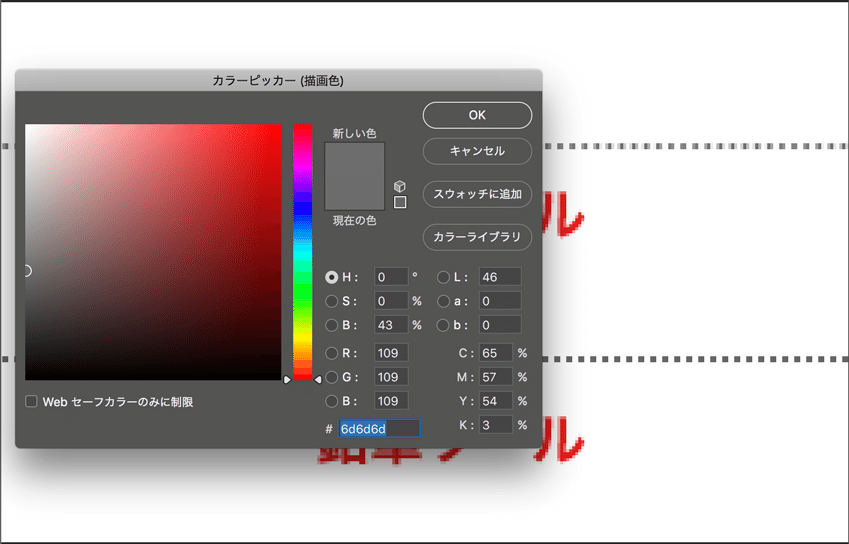This screenshot has height=544, width=849.
Task: Click the 新しい色 new color swatch
Action: tap(355, 160)
